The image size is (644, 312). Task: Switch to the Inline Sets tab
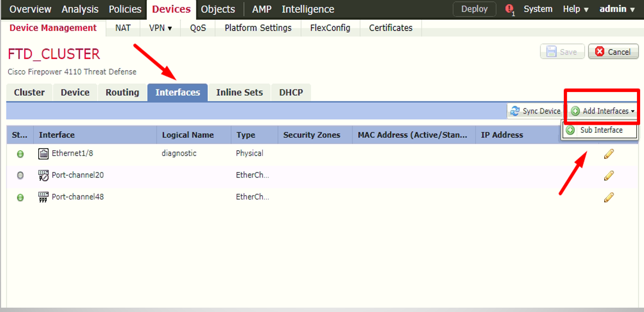pos(239,92)
